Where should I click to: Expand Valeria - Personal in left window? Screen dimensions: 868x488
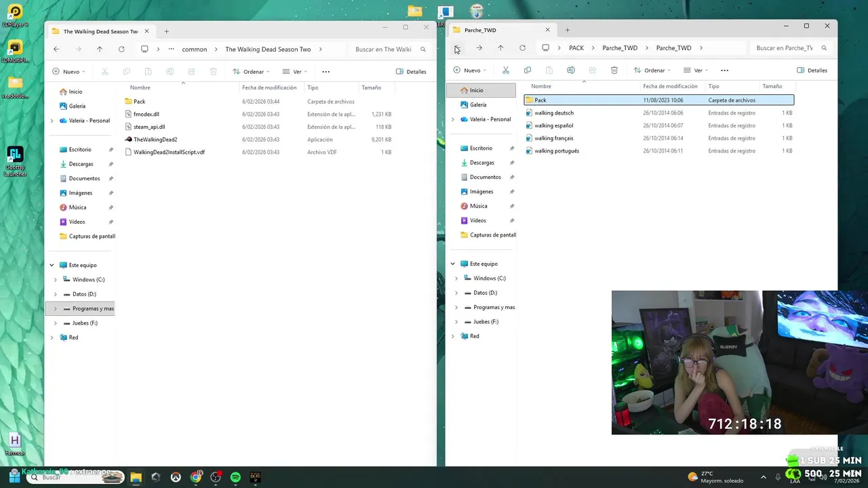[x=52, y=121]
